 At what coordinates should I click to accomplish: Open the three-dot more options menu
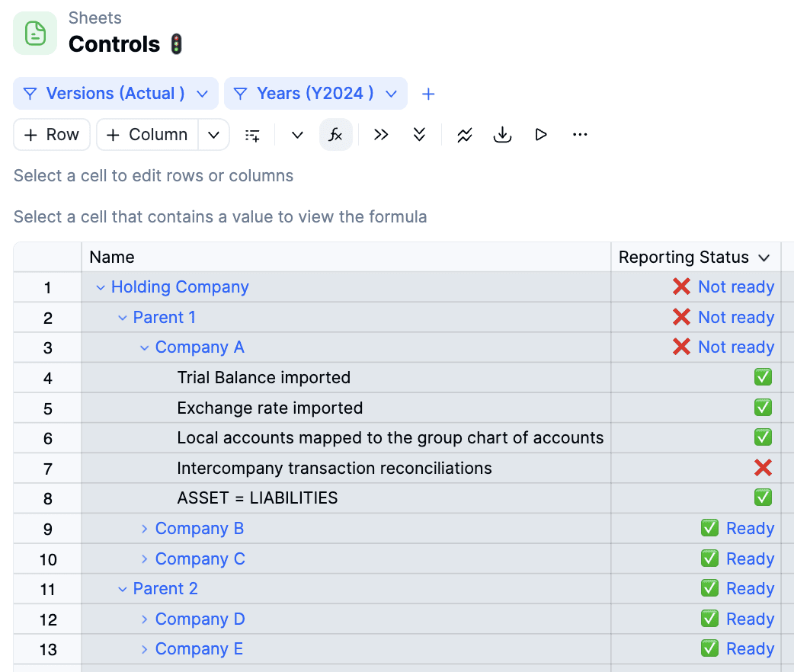pyautogui.click(x=580, y=135)
